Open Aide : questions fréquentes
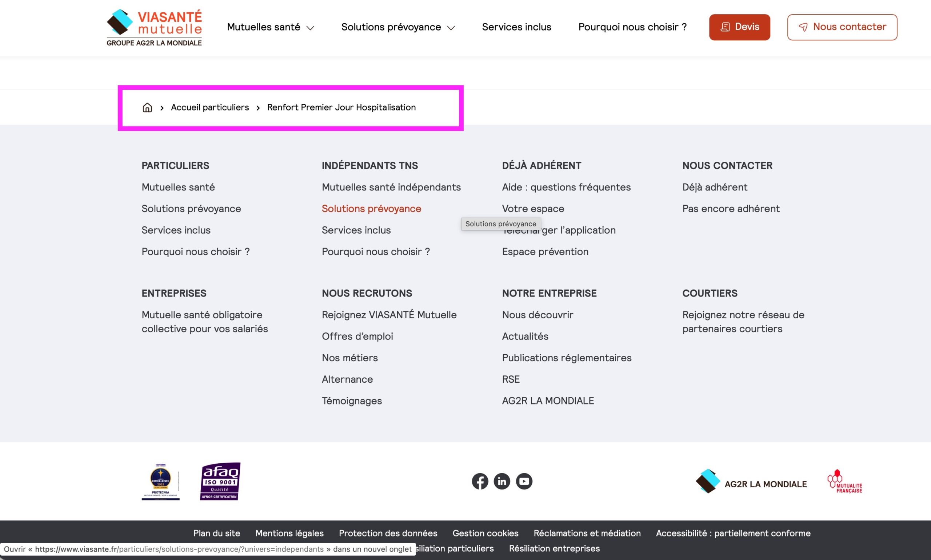This screenshot has height=560, width=931. [x=566, y=187]
